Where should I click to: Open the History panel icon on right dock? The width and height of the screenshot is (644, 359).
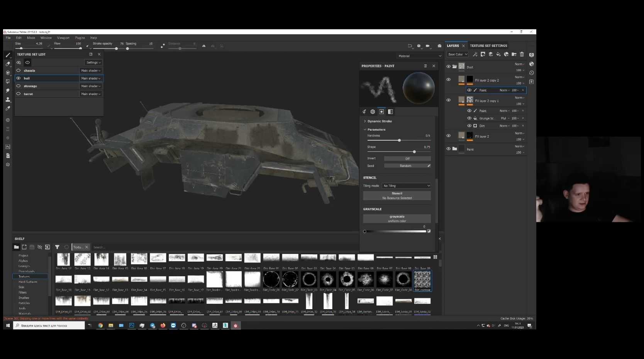click(x=532, y=73)
